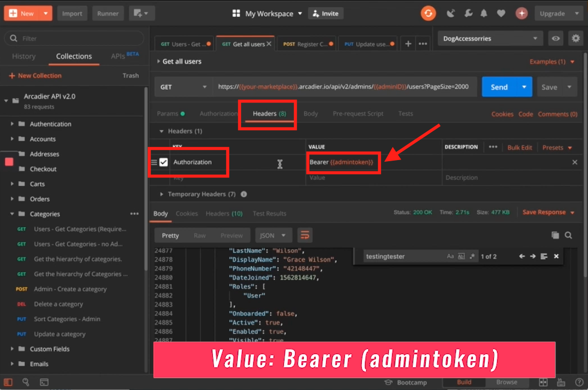The width and height of the screenshot is (588, 390).
Task: Open the wrench settings icon
Action: pos(468,14)
